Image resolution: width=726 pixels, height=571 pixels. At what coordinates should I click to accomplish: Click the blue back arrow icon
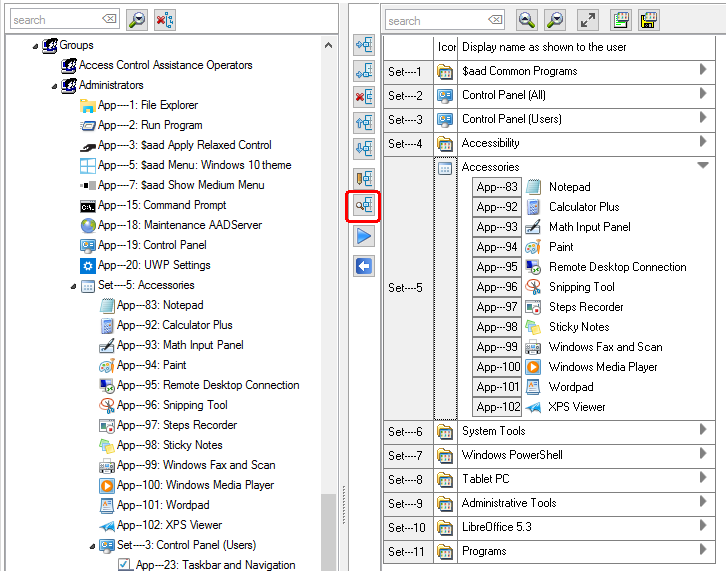(x=364, y=265)
